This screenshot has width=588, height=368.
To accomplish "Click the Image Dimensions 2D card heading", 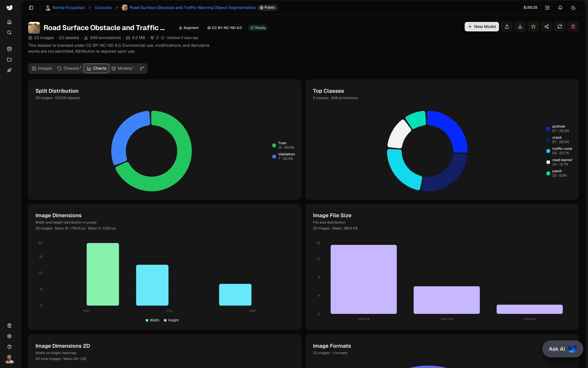I will pyautogui.click(x=63, y=346).
